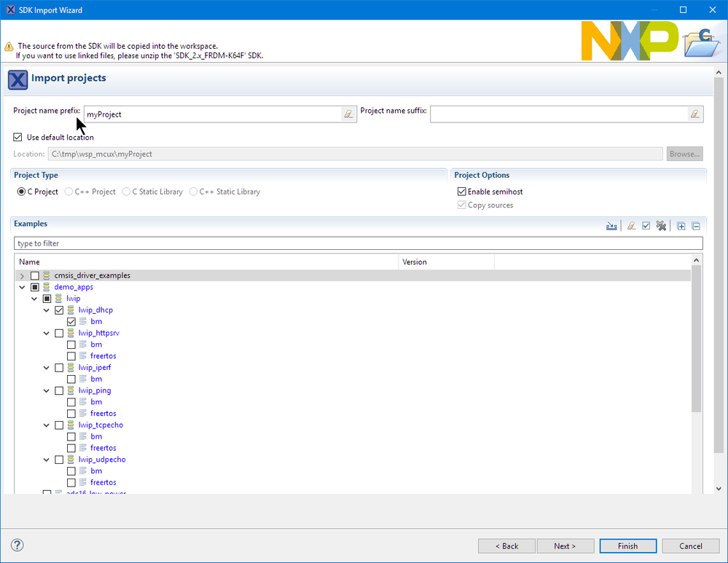Click the Import projects X icon

[x=17, y=80]
